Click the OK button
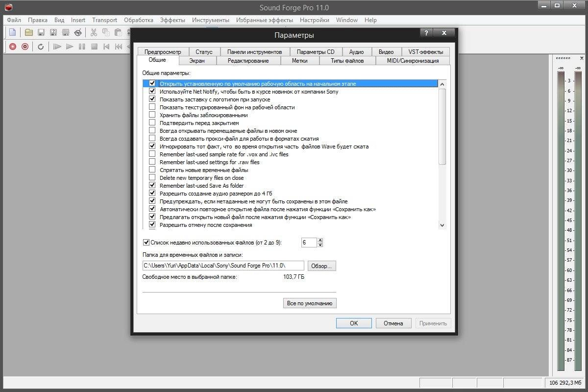The height and width of the screenshot is (392, 588). click(354, 323)
